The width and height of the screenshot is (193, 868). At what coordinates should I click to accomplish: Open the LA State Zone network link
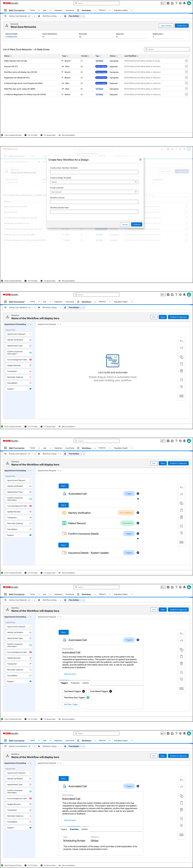11,37
